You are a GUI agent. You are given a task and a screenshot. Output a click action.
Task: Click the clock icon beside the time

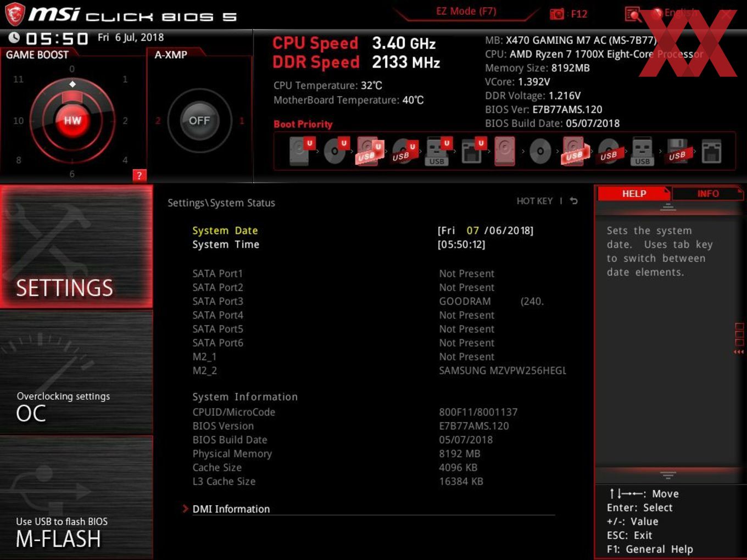coord(14,37)
